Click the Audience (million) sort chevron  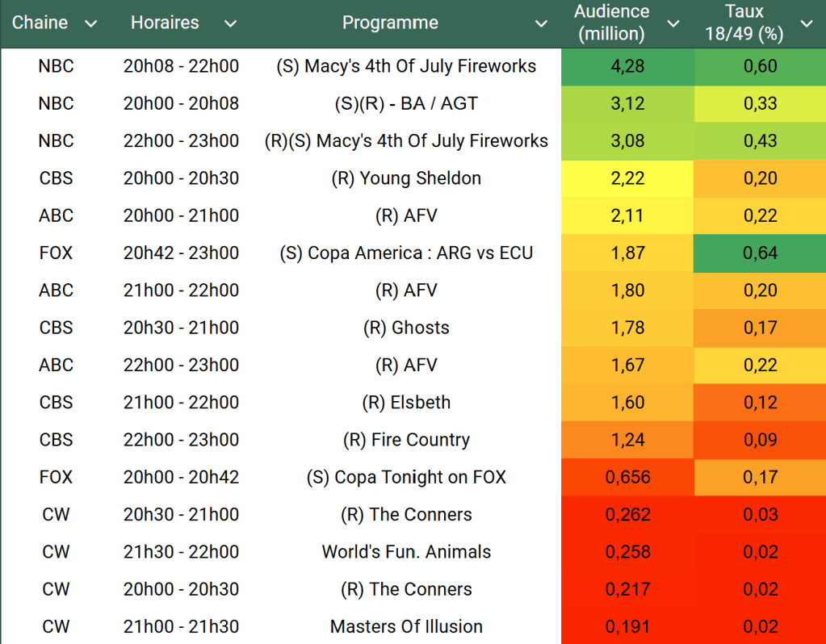tap(673, 23)
